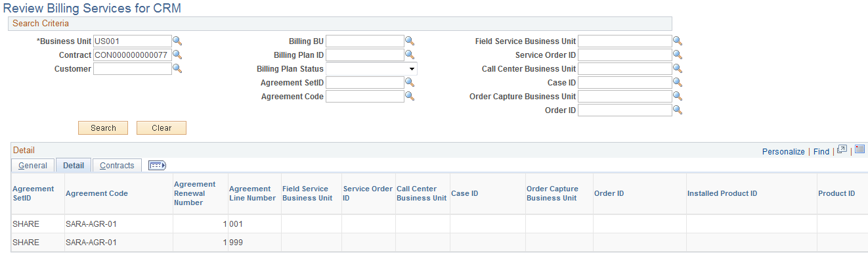The image size is (868, 259).
Task: Click into the Billing Plan ID field
Action: click(x=364, y=55)
